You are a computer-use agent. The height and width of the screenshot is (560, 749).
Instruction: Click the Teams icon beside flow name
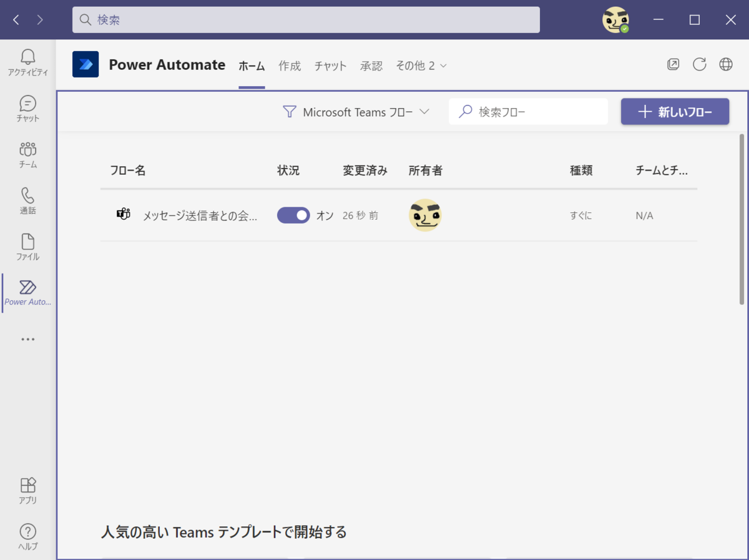click(x=124, y=215)
